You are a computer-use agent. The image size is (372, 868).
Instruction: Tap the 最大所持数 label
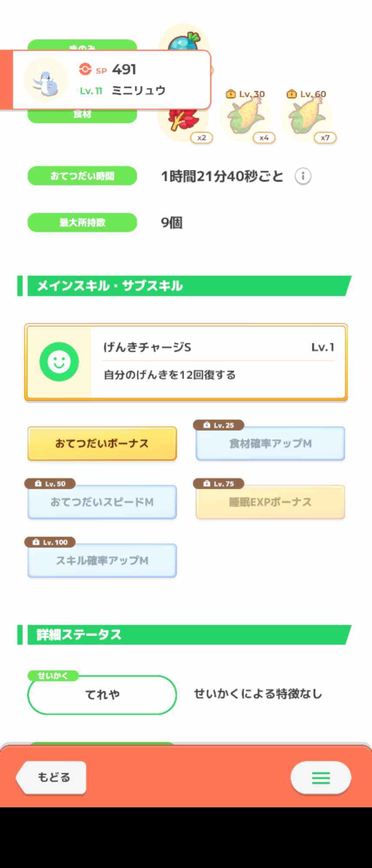(82, 223)
